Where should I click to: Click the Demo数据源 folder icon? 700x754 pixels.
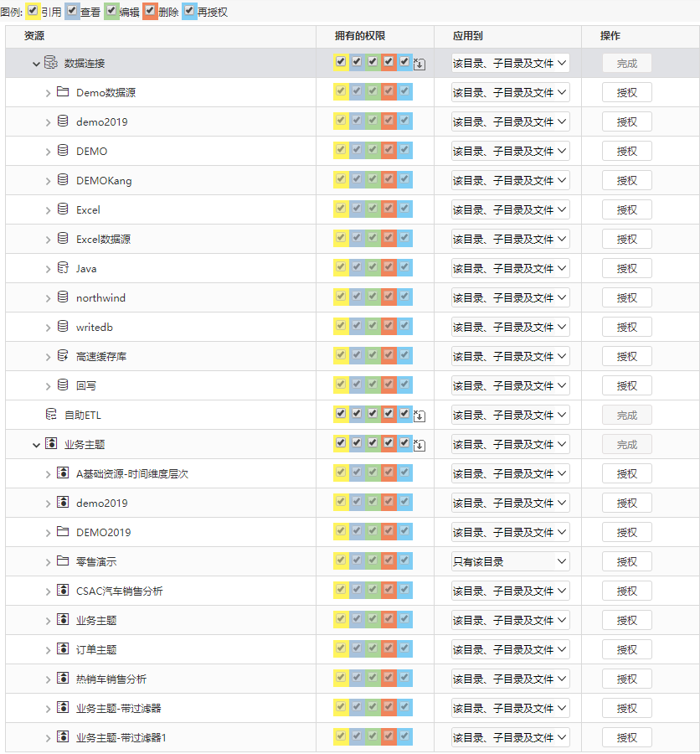pos(63,91)
